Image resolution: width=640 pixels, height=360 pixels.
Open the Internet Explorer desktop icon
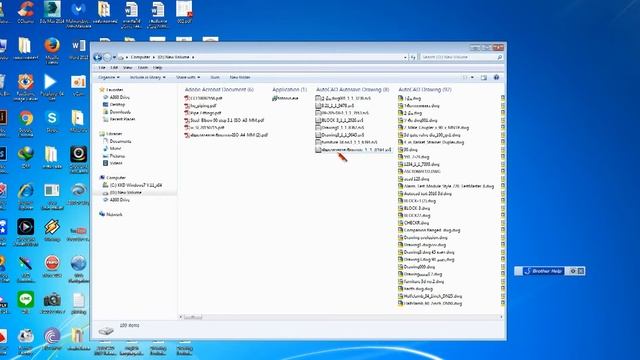[26, 196]
